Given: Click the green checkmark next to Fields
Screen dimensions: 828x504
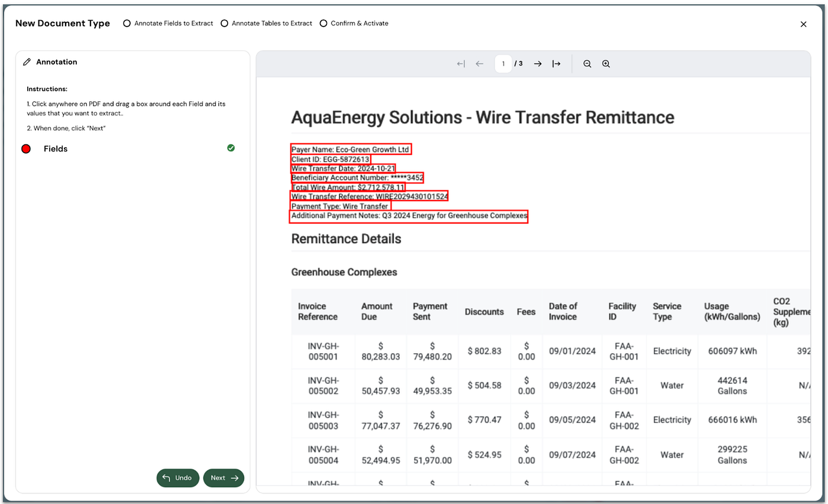Looking at the screenshot, I should [231, 148].
